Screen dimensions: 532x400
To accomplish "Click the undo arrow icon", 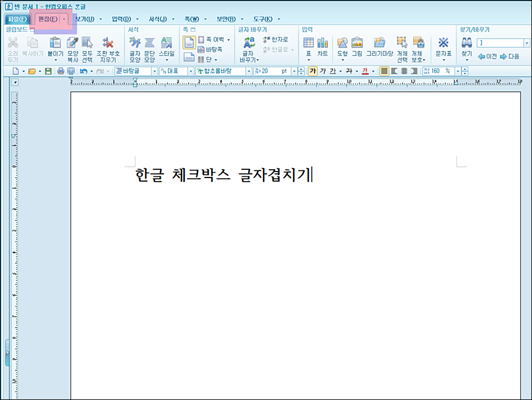I will point(83,71).
